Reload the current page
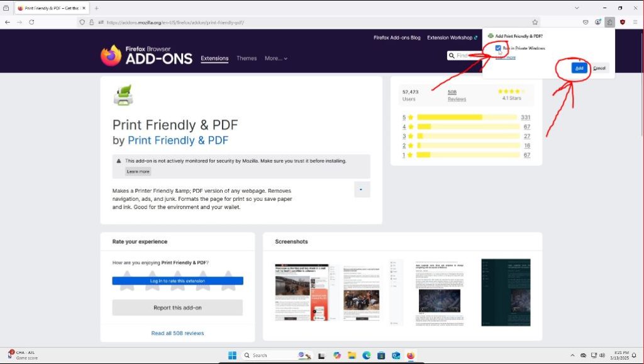644x364 pixels. 31,22
